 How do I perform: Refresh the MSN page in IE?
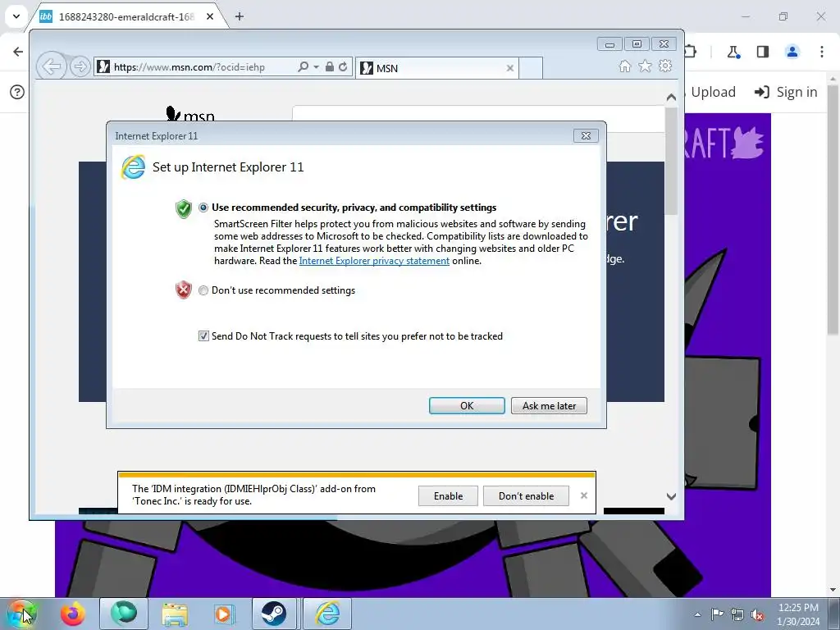coord(343,67)
